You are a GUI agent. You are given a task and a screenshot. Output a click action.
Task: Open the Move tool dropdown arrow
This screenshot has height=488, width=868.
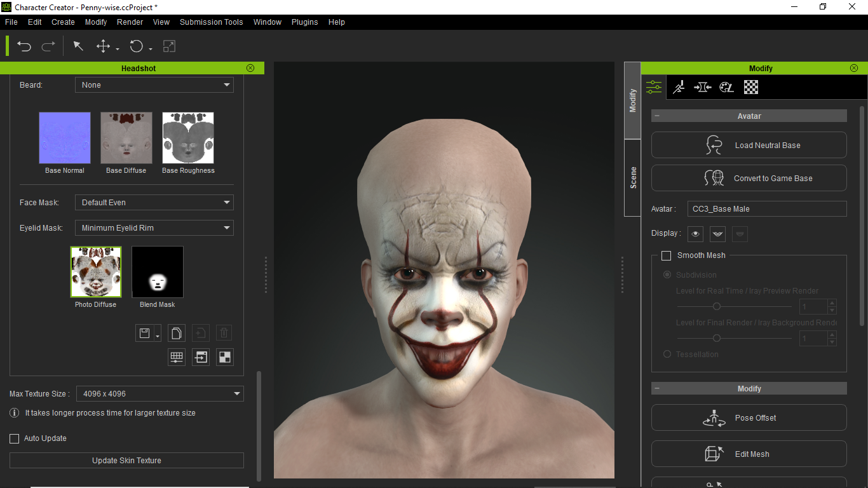pyautogui.click(x=118, y=49)
